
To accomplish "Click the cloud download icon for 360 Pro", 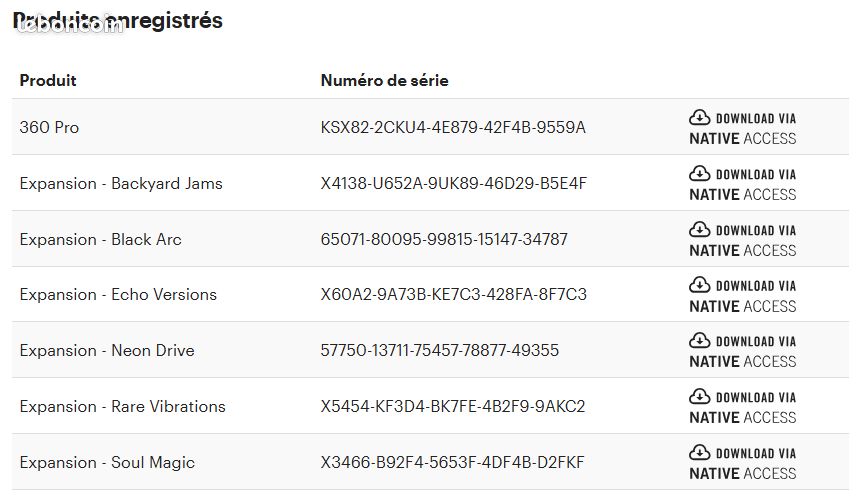I will (699, 118).
